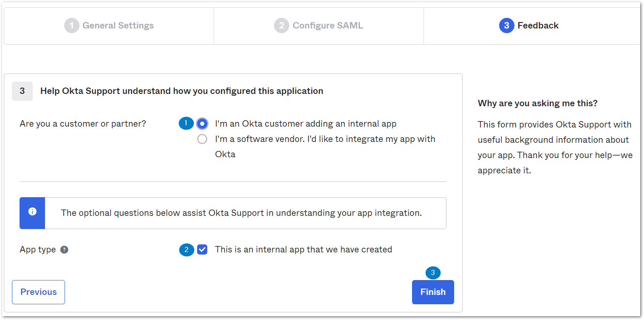Viewport: 644px width, 320px height.
Task: Click 'This form provides Okta Support' paragraph
Action: pos(555,147)
